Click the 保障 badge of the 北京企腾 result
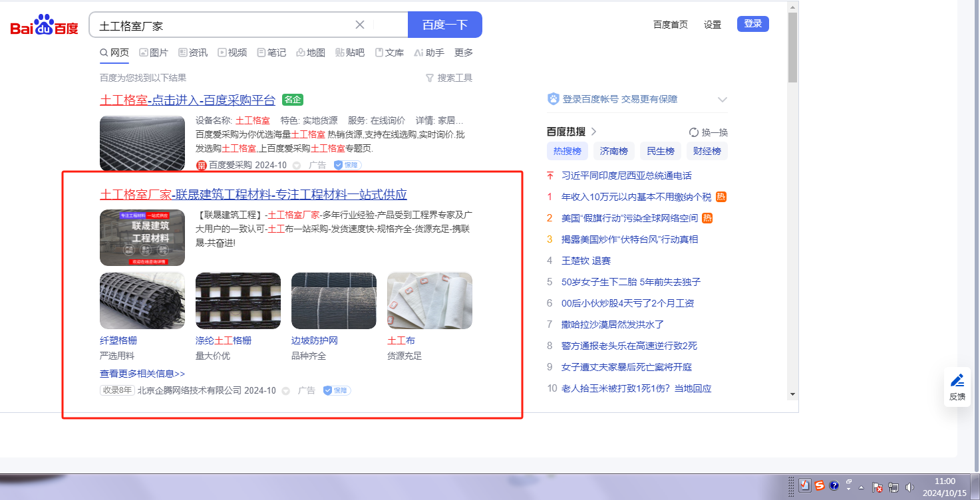 [x=337, y=390]
